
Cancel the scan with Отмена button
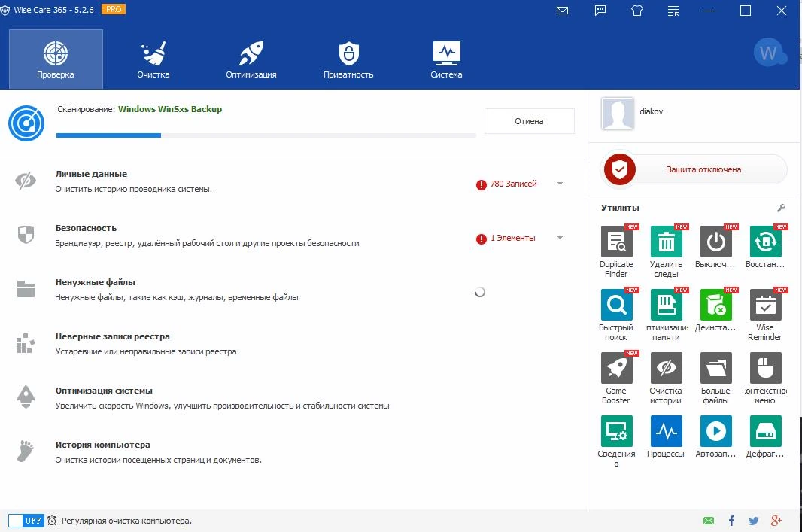coord(530,121)
